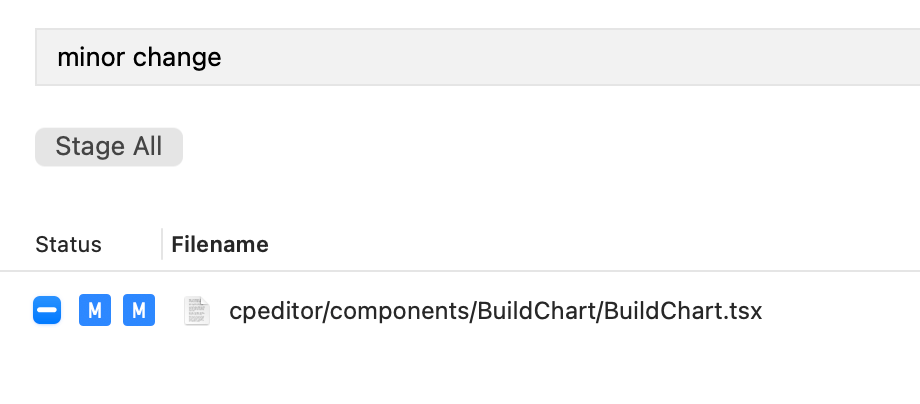
Task: Click empty space right of Stage All button
Action: point(500,147)
